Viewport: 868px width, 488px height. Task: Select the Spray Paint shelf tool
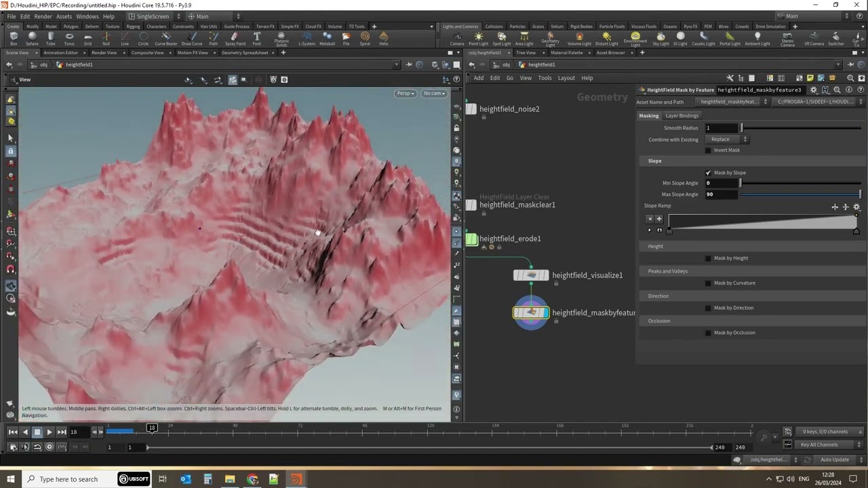235,39
